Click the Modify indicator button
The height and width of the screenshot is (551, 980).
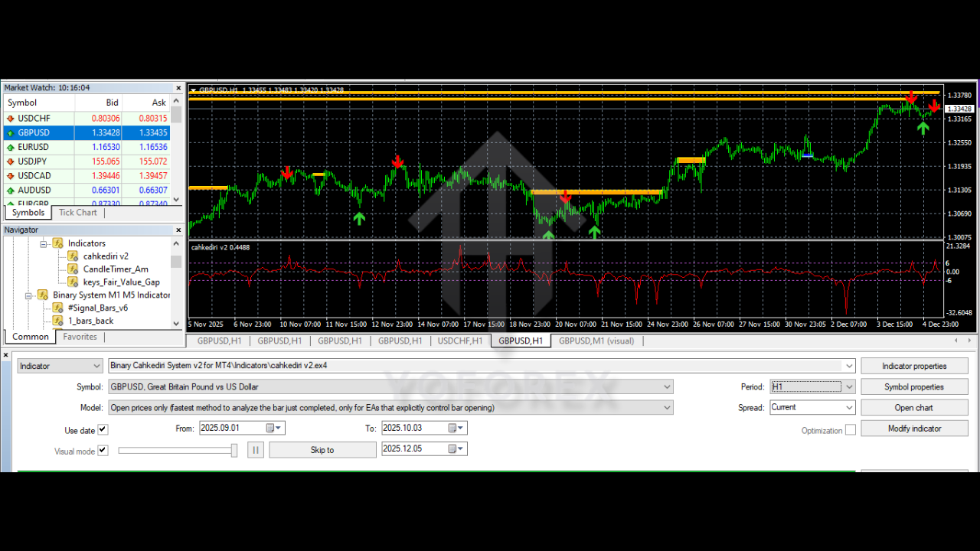pos(914,428)
